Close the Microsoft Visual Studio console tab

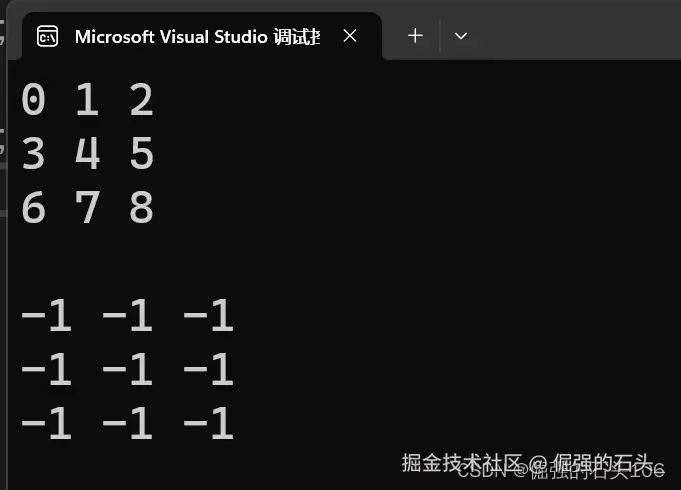coord(350,36)
